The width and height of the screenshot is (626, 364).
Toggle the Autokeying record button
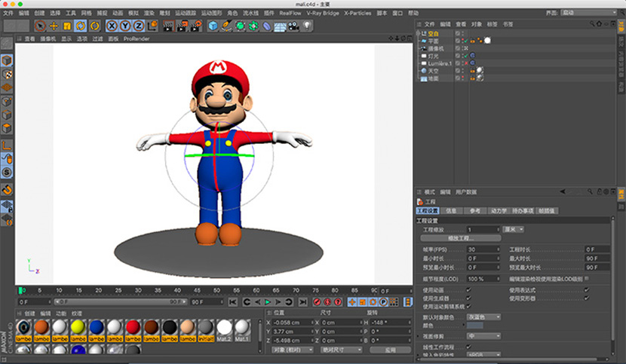point(327,302)
